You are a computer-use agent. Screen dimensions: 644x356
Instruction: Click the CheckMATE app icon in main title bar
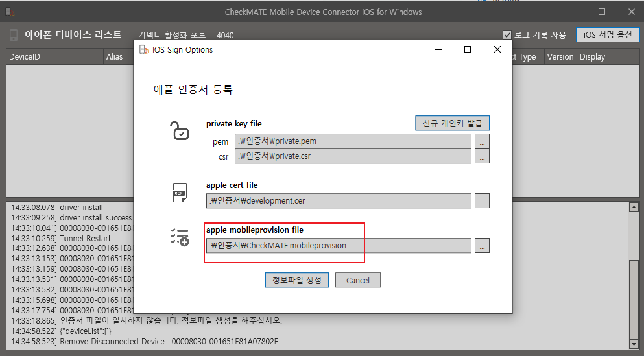[10, 12]
